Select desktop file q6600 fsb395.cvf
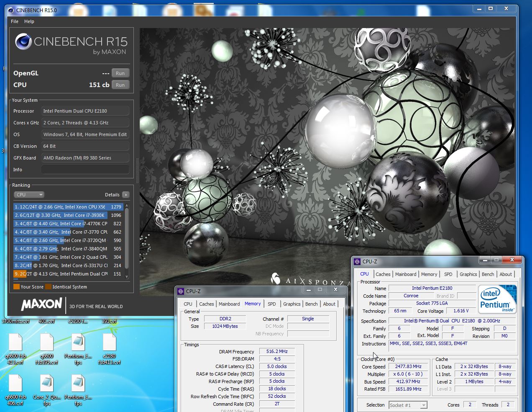532x412 pixels. pos(47,349)
